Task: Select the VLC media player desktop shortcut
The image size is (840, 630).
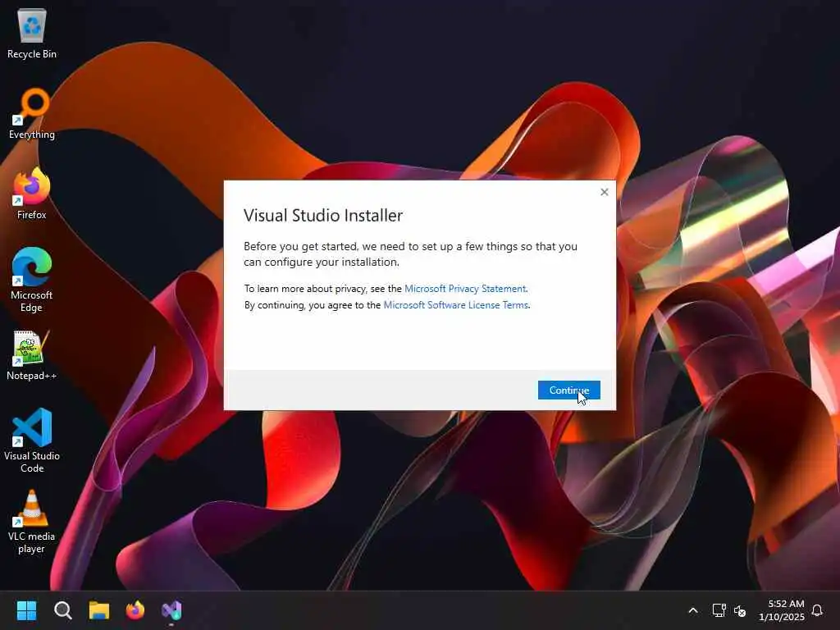Action: [x=32, y=522]
